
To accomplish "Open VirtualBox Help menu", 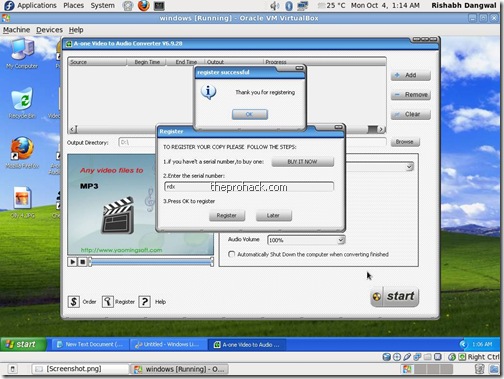I will (76, 30).
